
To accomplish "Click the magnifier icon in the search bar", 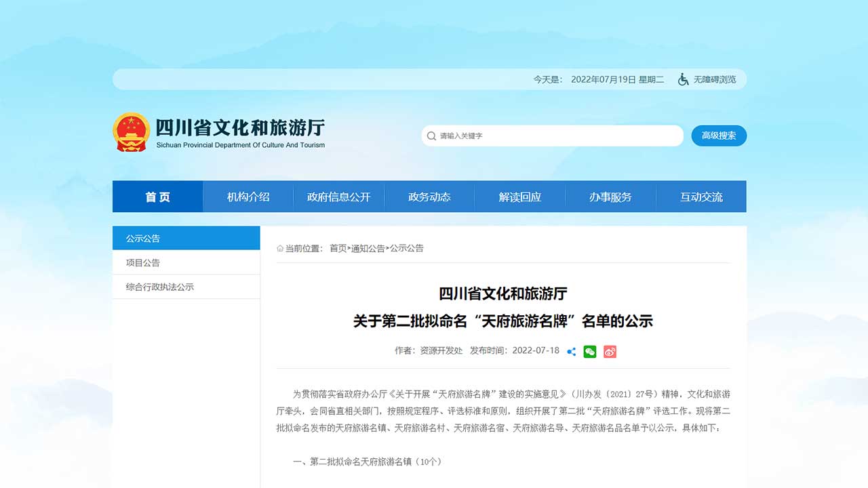I will [431, 136].
